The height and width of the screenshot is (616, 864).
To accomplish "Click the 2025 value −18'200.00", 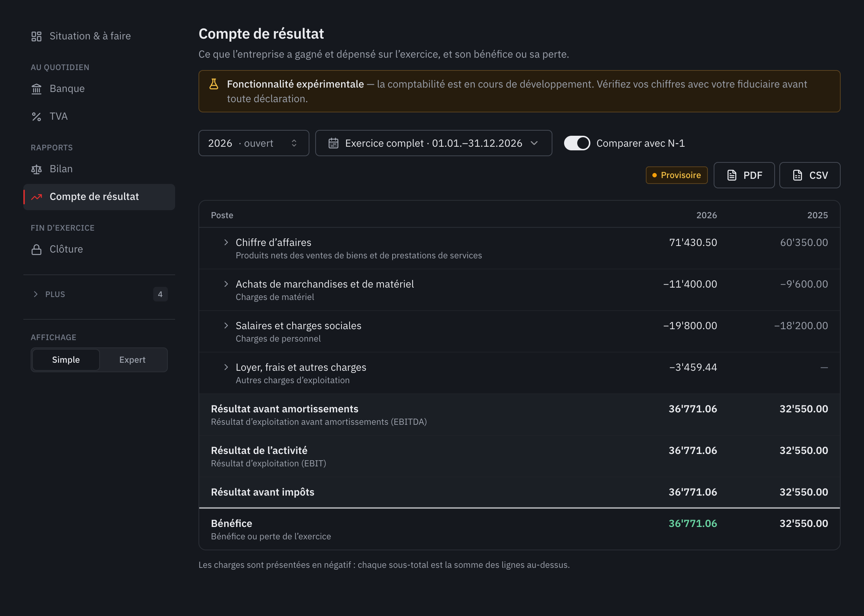I will coord(801,326).
